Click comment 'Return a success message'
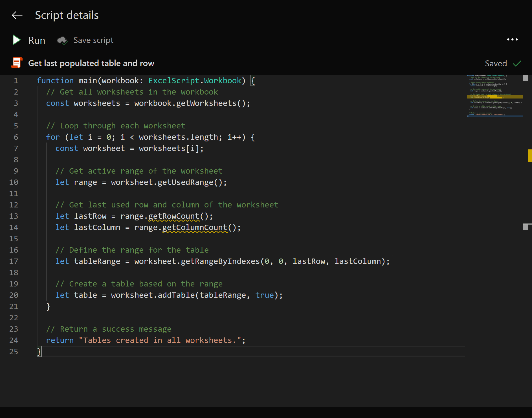This screenshot has width=532, height=418. (109, 329)
